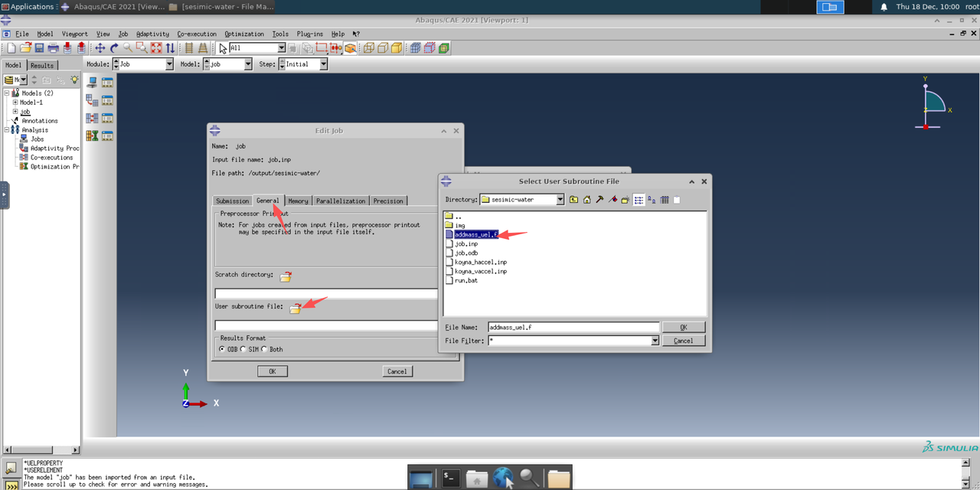Click the Create Co-execution toolbox icon
The height and width of the screenshot is (490, 980).
point(92,118)
